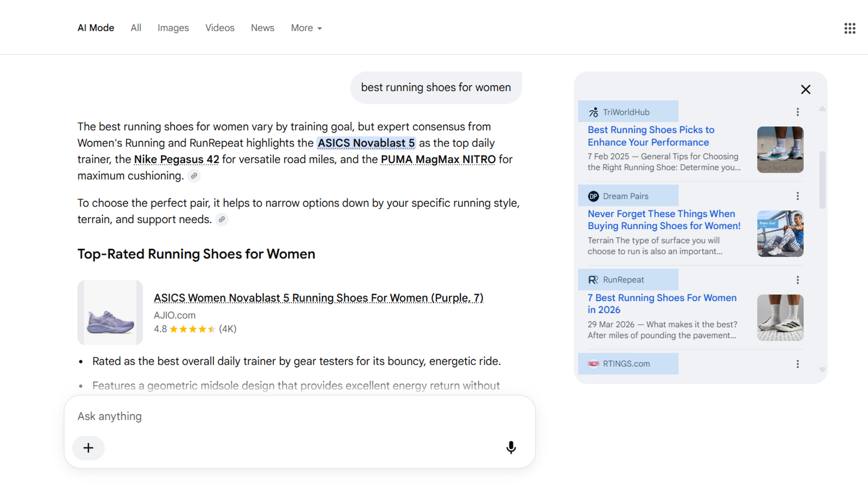Close the sources side panel
Screen dimensions: 868x486
point(806,90)
